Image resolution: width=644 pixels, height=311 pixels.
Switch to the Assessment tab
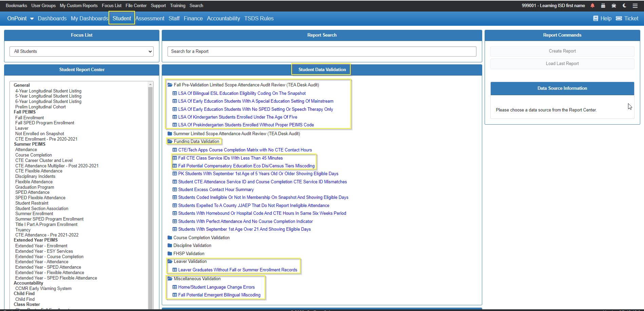(150, 18)
